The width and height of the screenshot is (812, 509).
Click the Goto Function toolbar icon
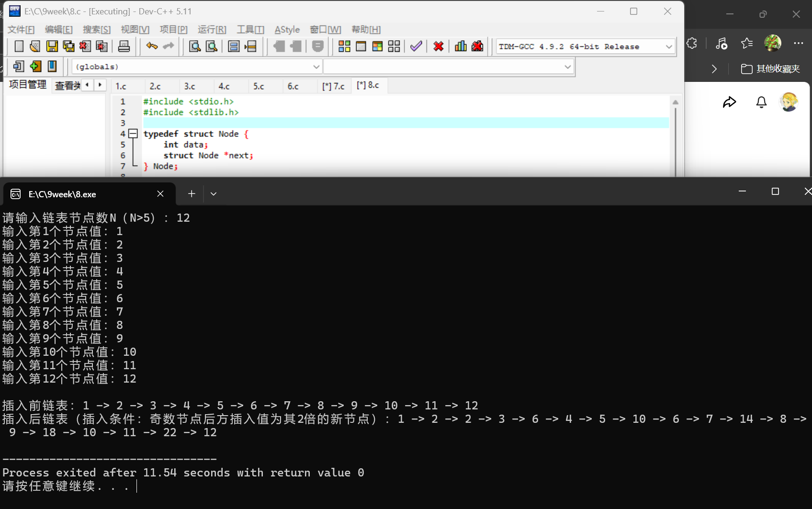click(x=234, y=46)
